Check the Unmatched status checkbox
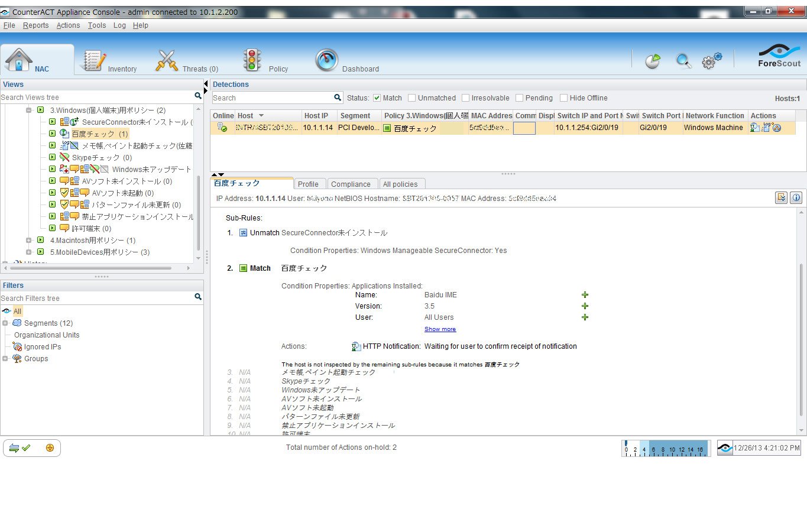The width and height of the screenshot is (807, 532). click(x=411, y=98)
